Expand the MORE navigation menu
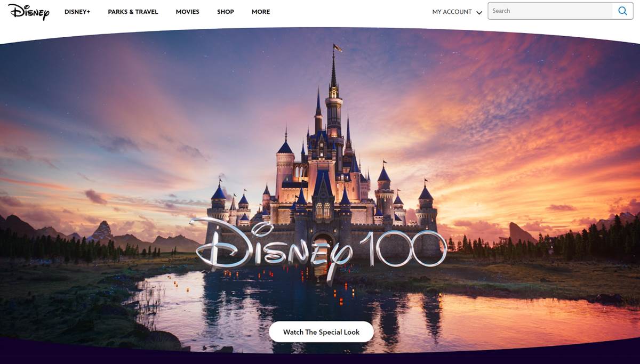Image resolution: width=640 pixels, height=364 pixels. pos(261,12)
